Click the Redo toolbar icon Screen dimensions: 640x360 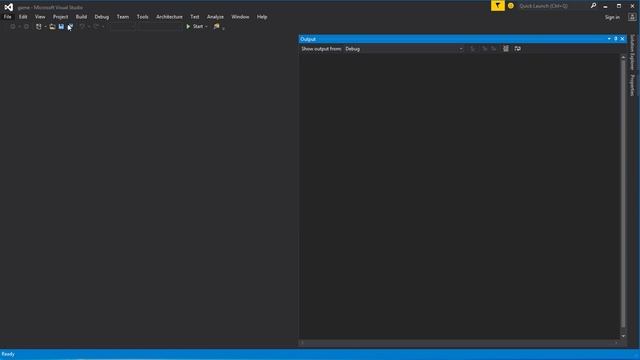(96, 27)
